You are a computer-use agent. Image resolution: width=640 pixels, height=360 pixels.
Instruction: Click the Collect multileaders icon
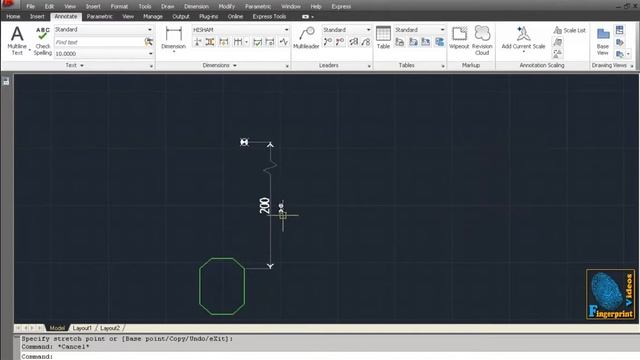(x=366, y=42)
